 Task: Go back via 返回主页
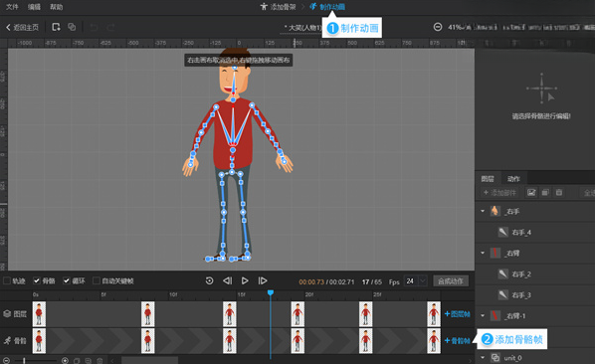point(22,27)
